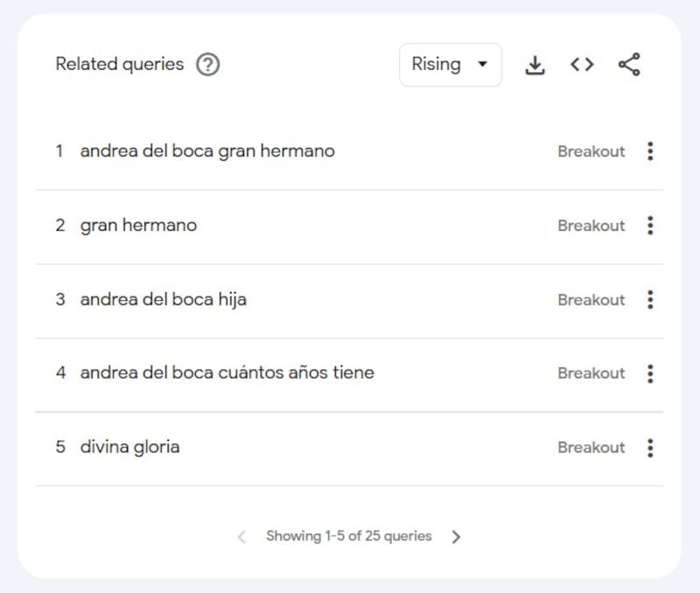Go to previous page of queries

point(242,537)
